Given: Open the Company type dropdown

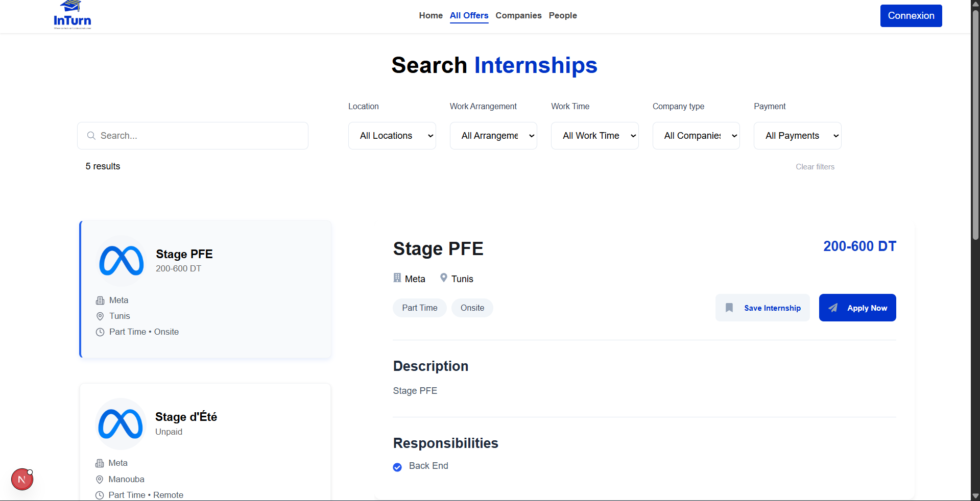Looking at the screenshot, I should (x=696, y=136).
